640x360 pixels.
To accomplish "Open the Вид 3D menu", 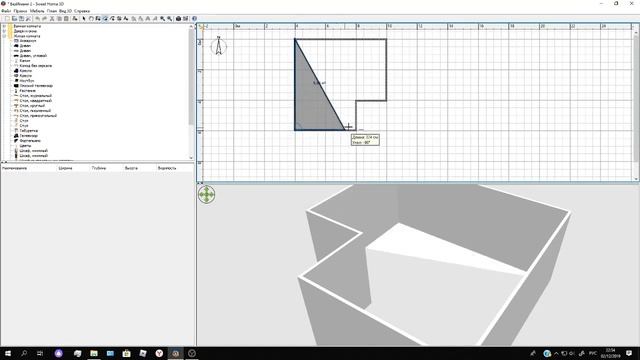I will [65, 11].
